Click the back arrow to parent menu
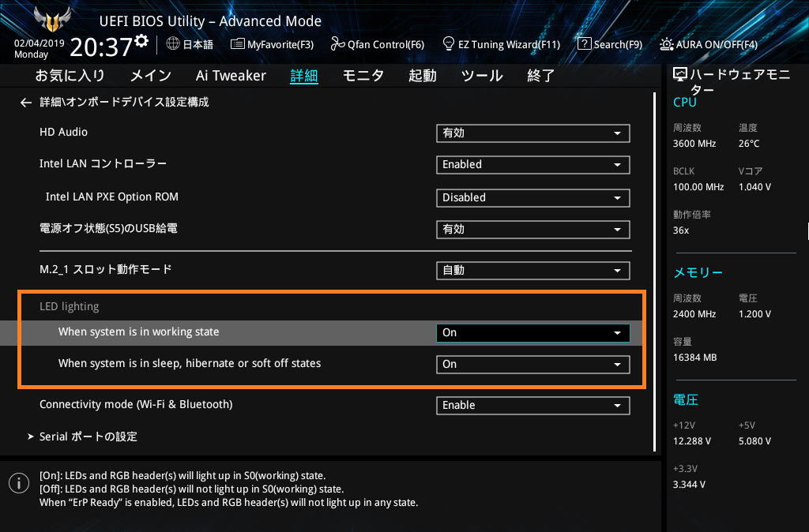This screenshot has height=532, width=809. (x=26, y=103)
